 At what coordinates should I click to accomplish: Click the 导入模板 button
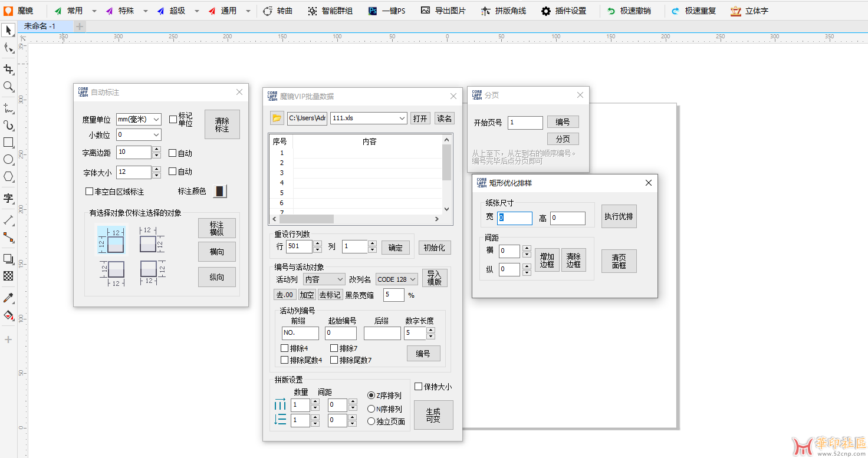tap(435, 278)
